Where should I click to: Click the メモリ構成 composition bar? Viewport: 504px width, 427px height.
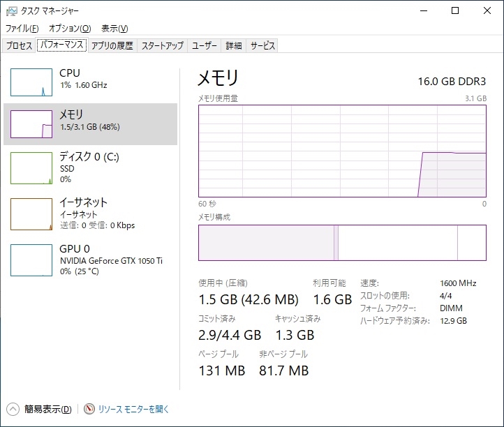[x=342, y=242]
